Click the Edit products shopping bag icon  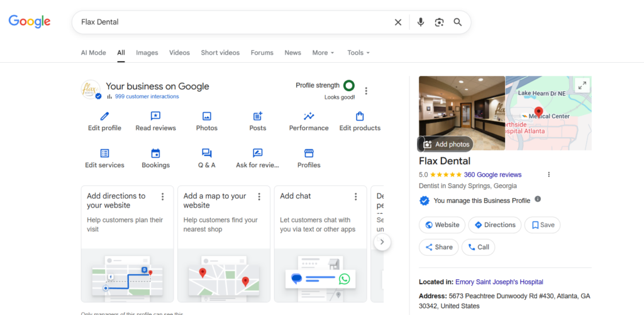(360, 116)
